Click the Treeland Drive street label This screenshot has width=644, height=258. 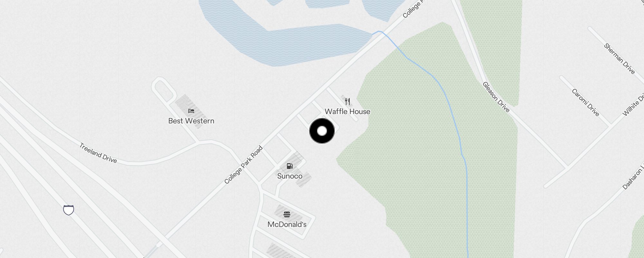coord(98,153)
